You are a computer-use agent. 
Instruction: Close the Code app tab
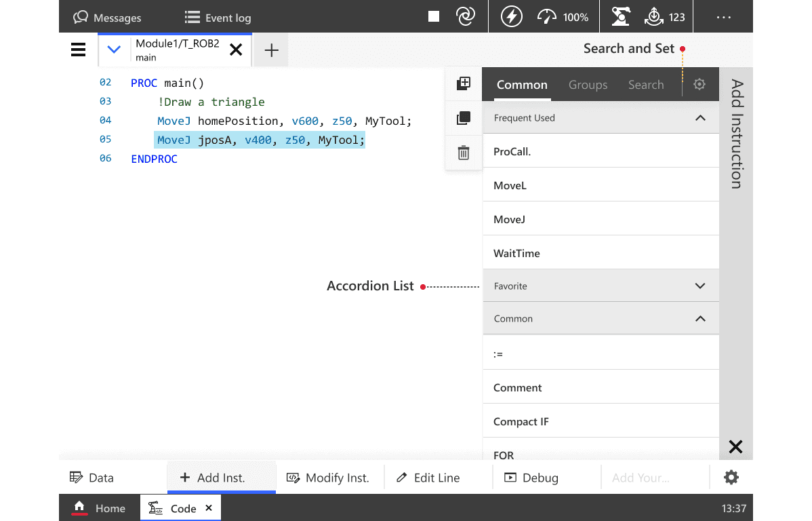click(x=209, y=508)
